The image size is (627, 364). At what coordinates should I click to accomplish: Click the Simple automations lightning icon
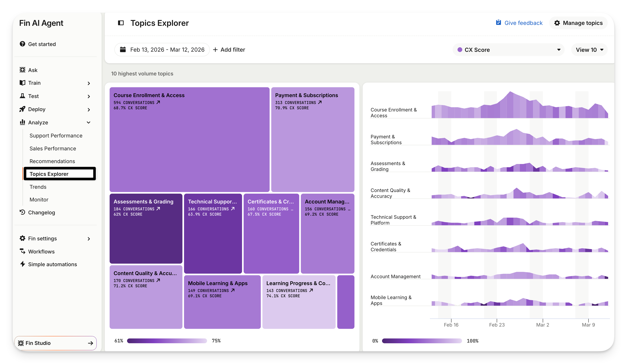point(22,264)
